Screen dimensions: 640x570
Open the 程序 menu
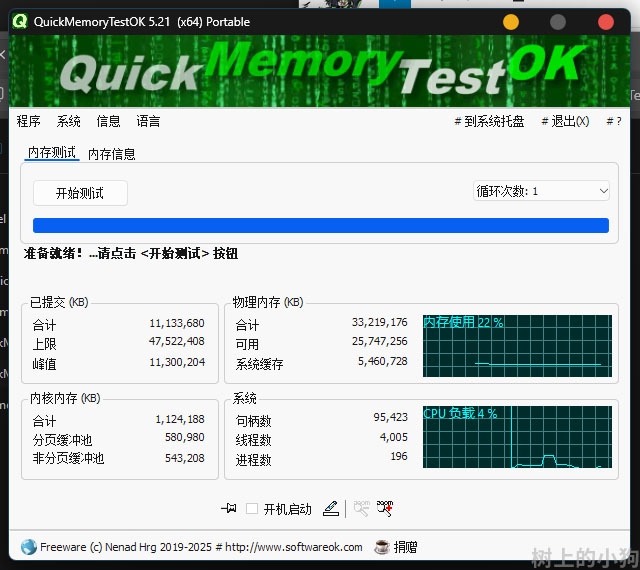29,121
